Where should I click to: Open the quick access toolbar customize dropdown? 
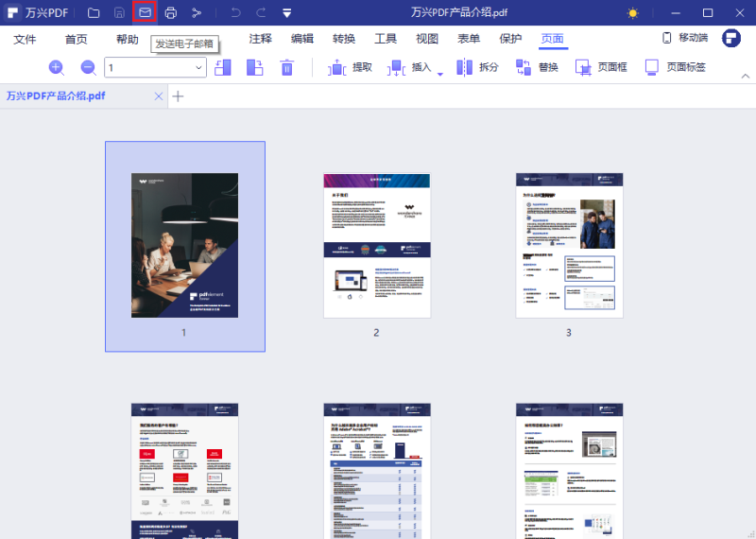click(x=286, y=13)
